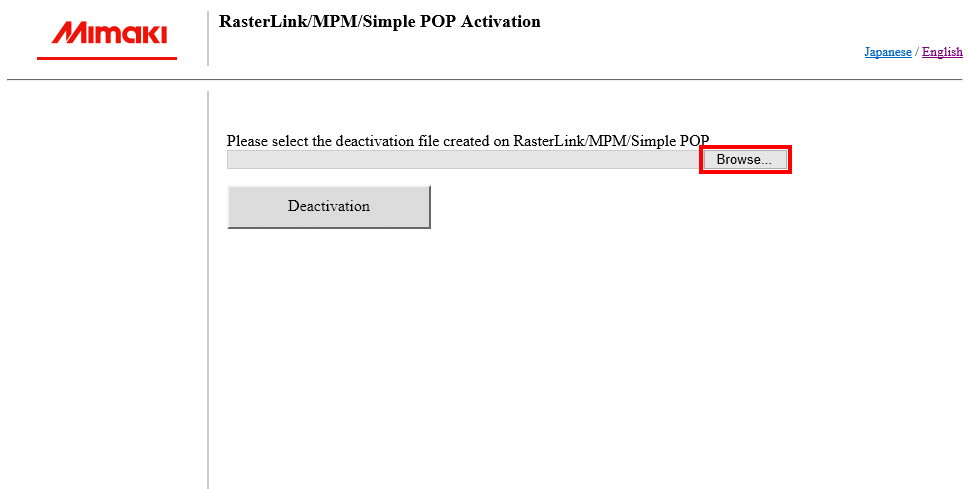Click the vertical divider beside the page title
This screenshot has height=489, width=969.
pos(208,38)
